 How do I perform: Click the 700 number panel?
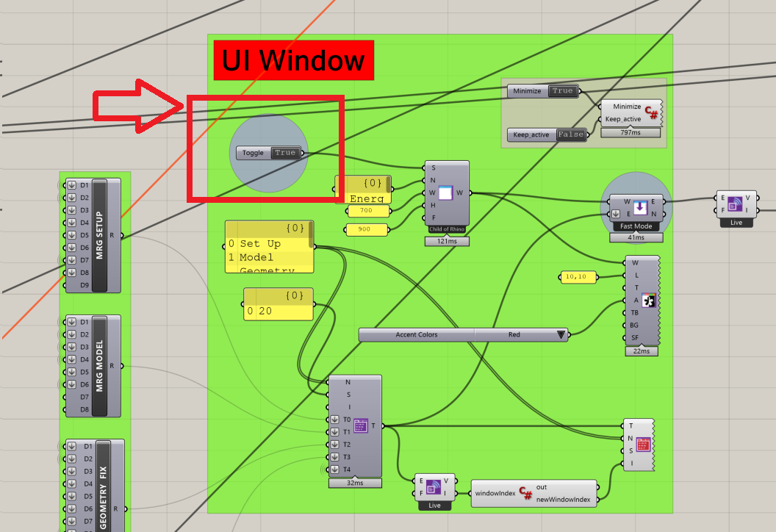point(365,211)
